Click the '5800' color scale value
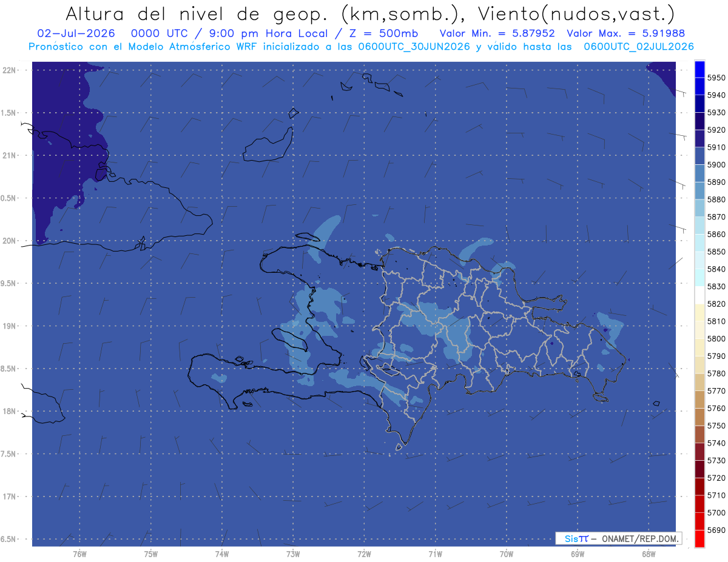The height and width of the screenshot is (562, 728). click(x=716, y=338)
